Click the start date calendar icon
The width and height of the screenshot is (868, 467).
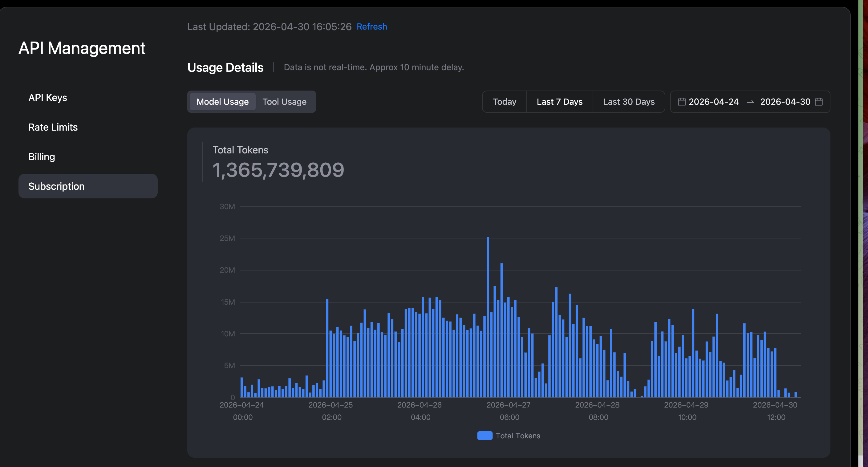tap(681, 101)
